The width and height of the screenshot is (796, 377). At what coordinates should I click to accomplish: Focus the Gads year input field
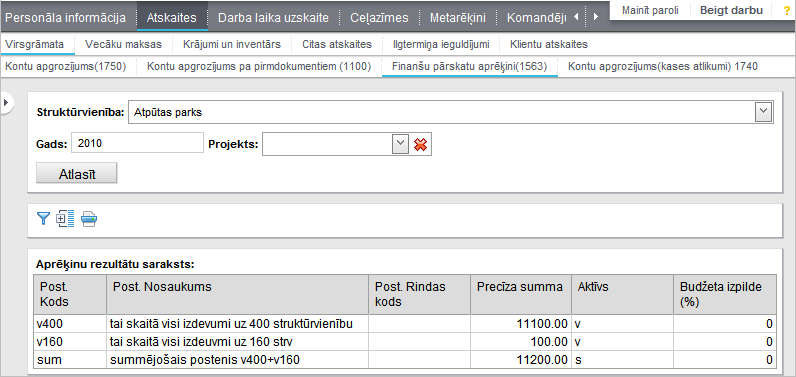coord(137,144)
